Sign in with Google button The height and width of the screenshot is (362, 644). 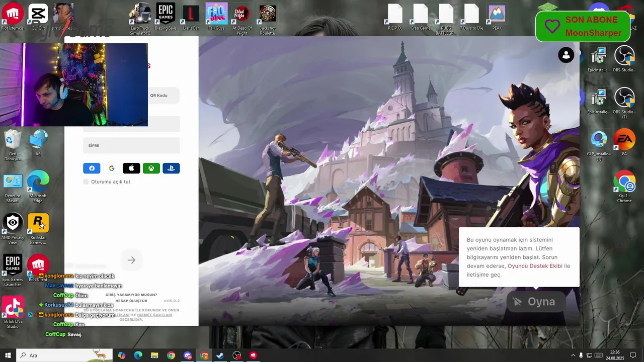tap(112, 168)
